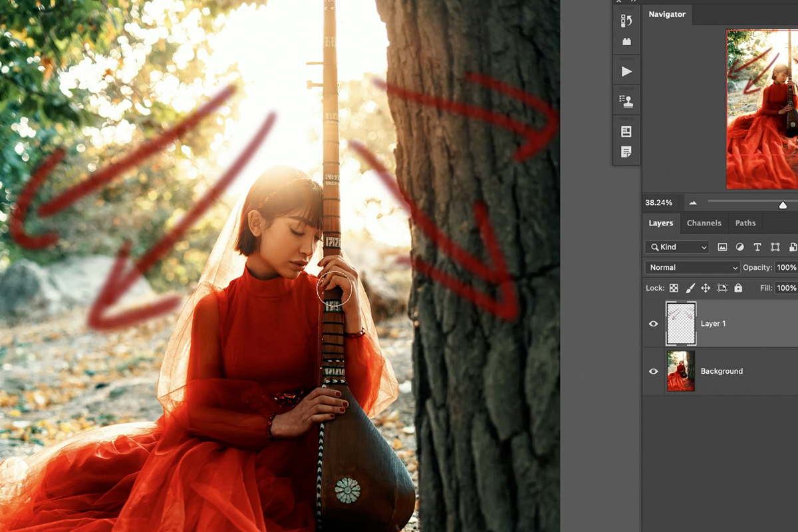Open the Opacity dropdown arrow
Image resolution: width=798 pixels, height=532 pixels.
pos(795,267)
